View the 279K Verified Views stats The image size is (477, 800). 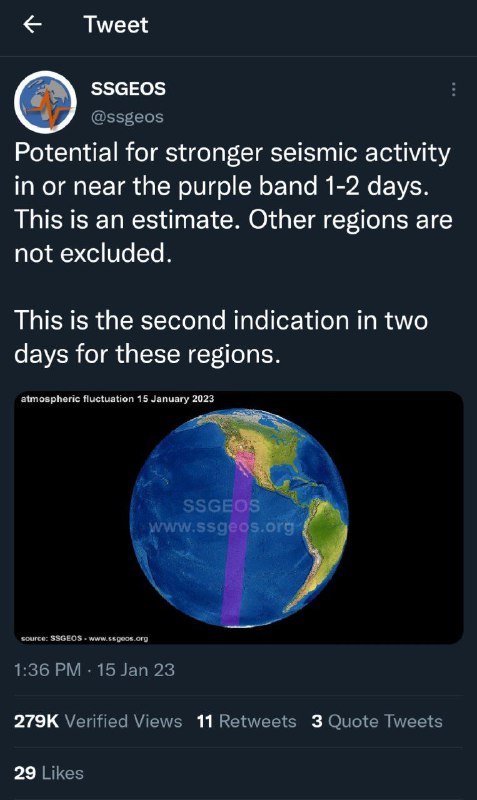point(98,721)
